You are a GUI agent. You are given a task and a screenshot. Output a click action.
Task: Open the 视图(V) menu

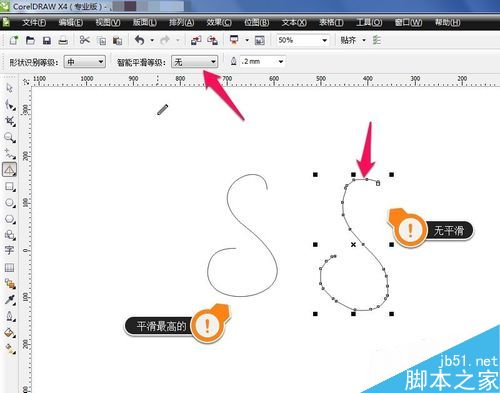108,23
